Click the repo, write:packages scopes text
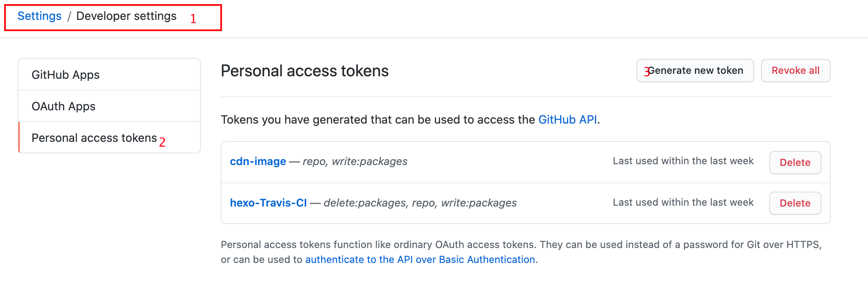 (355, 161)
